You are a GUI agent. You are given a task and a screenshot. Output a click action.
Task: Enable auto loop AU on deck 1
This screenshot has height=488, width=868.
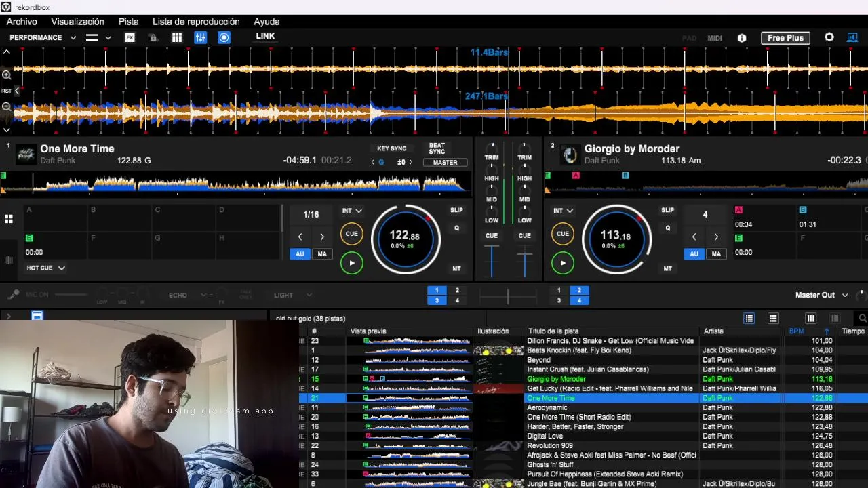pos(300,254)
